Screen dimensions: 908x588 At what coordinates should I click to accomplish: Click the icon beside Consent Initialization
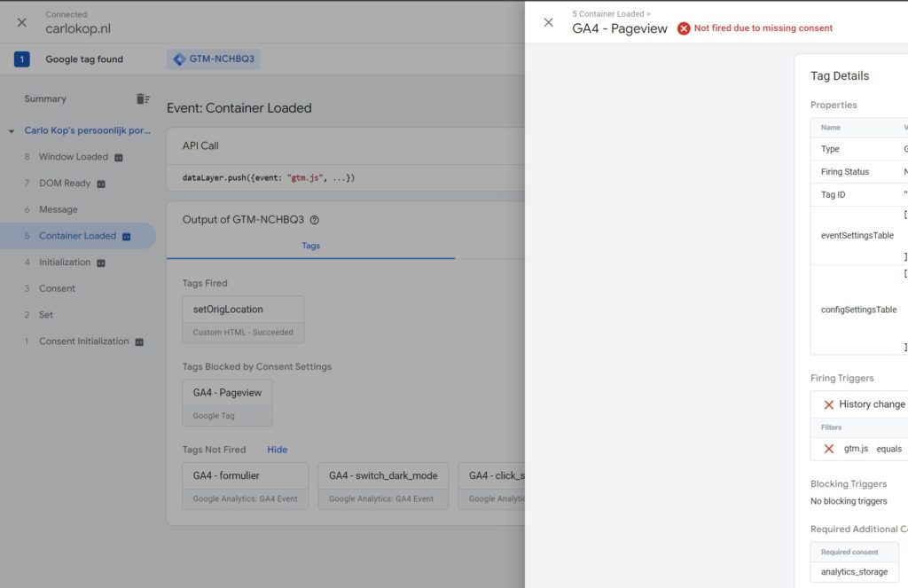click(x=139, y=341)
